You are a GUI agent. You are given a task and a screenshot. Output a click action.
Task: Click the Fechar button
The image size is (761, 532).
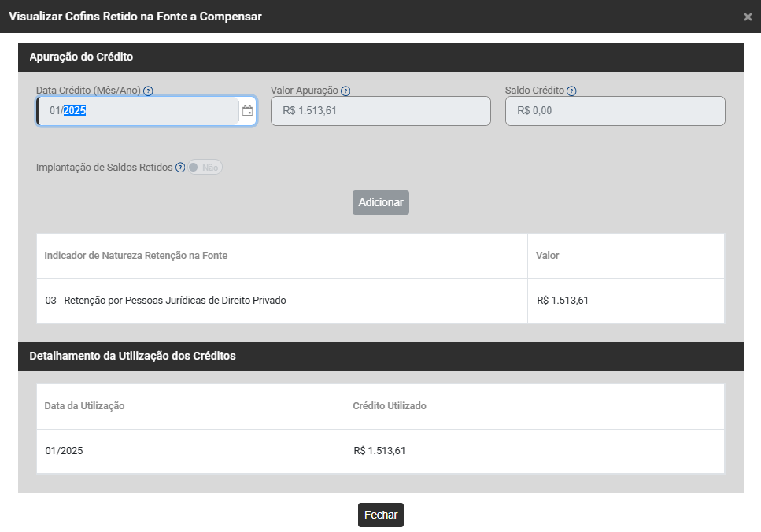380,515
